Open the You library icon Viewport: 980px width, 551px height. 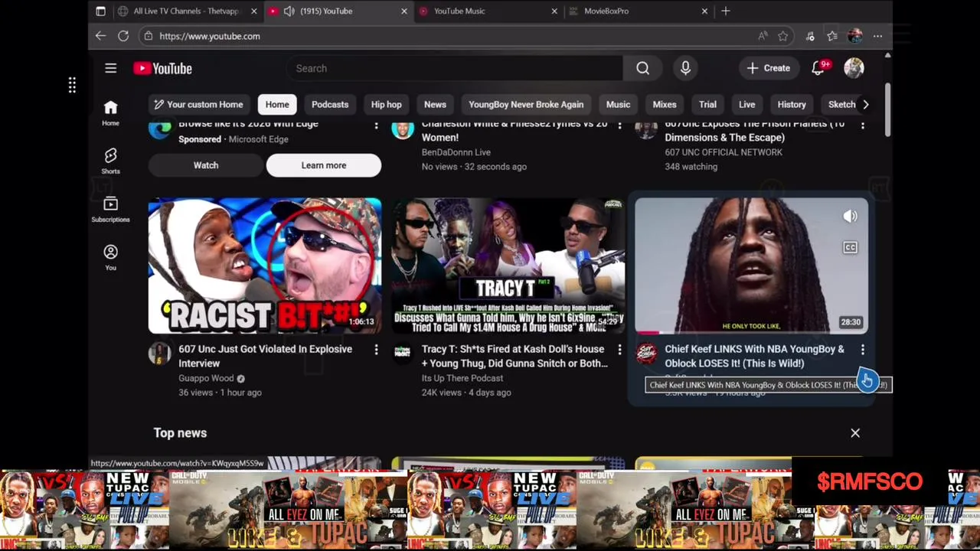click(110, 257)
